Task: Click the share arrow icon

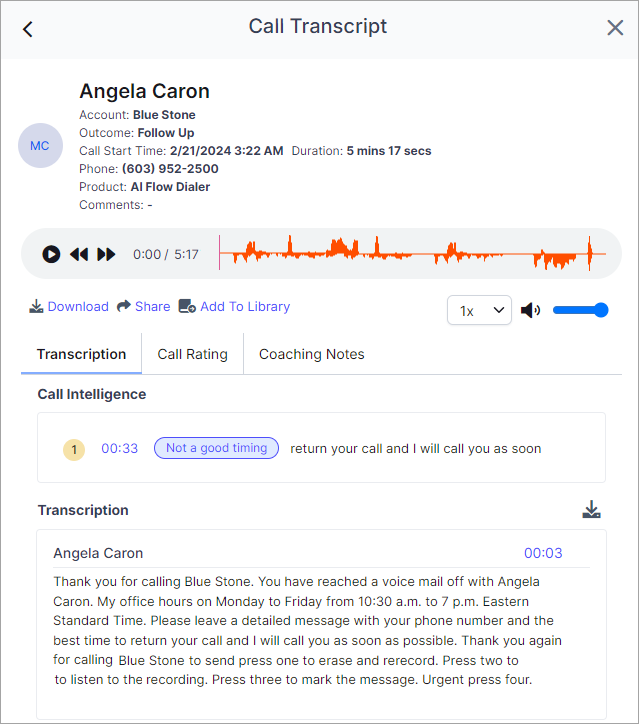Action: tap(123, 306)
